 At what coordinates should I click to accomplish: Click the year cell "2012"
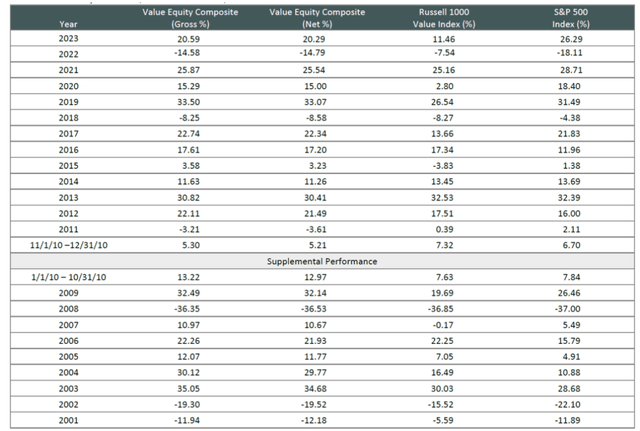coord(68,213)
